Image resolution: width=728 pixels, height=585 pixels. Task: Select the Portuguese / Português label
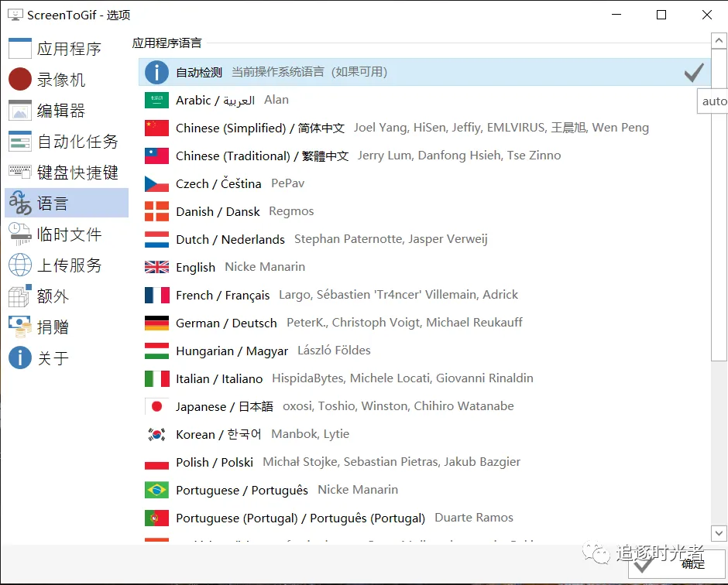[242, 491]
